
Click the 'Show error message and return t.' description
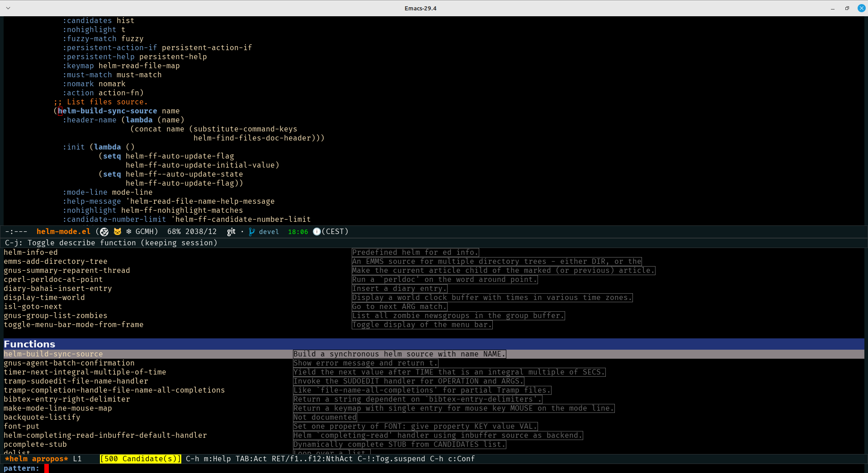[x=366, y=363]
